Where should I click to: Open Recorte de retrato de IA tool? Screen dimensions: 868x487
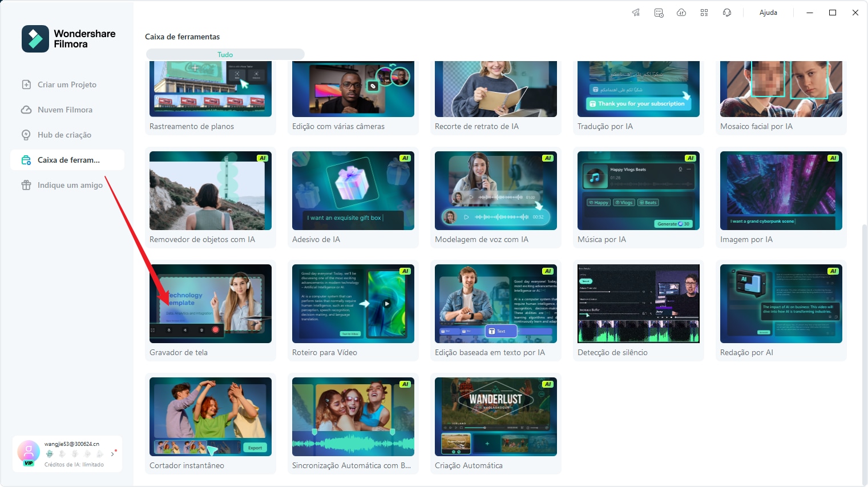[x=496, y=98]
